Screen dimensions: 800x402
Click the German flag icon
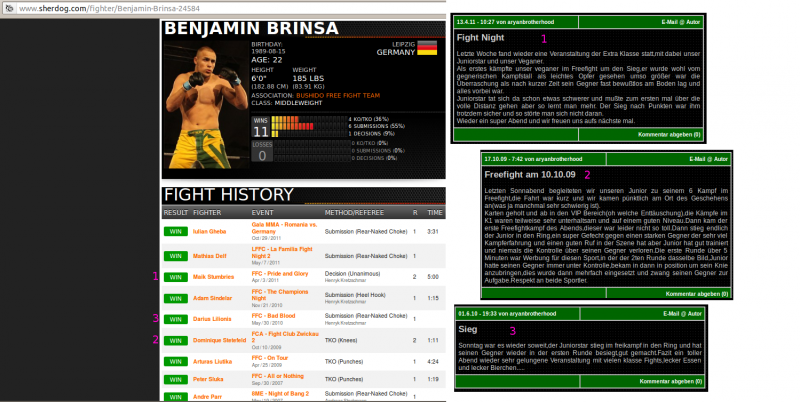427,48
